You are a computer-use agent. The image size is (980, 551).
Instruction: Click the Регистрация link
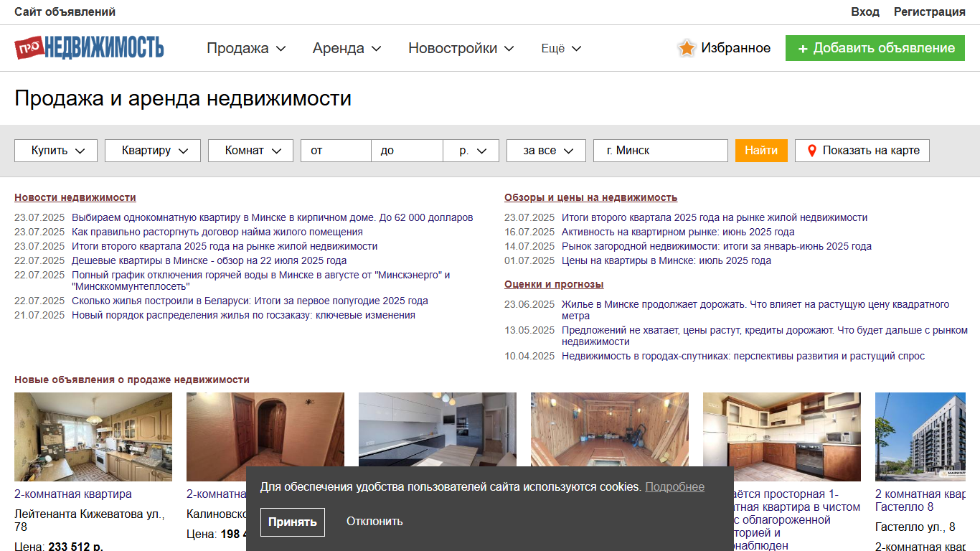coord(930,11)
